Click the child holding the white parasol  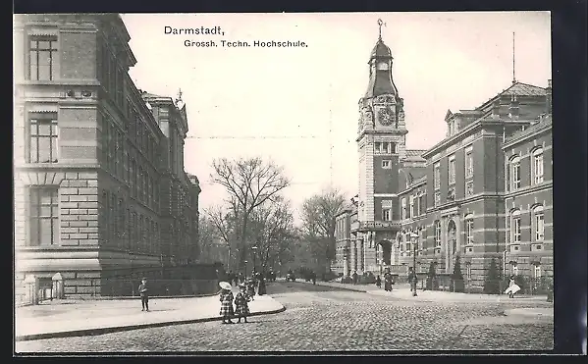click(226, 302)
